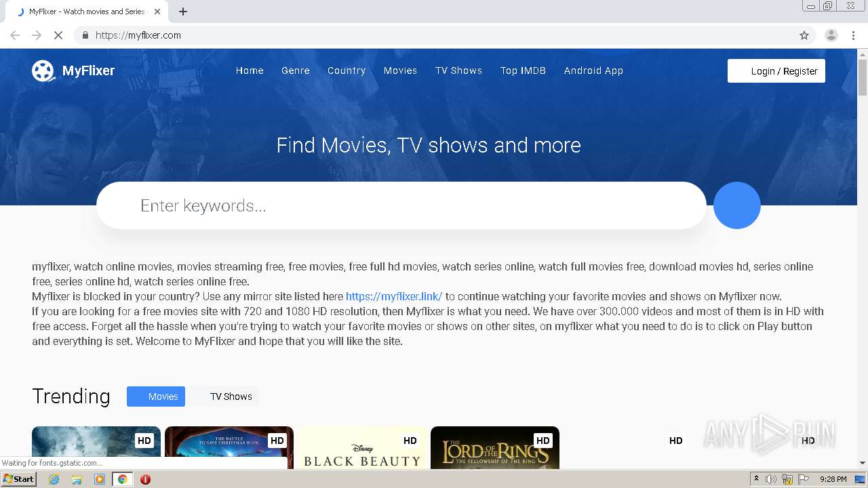This screenshot has width=868, height=488.
Task: Select the Trending TV Shows tab
Action: coord(224,396)
